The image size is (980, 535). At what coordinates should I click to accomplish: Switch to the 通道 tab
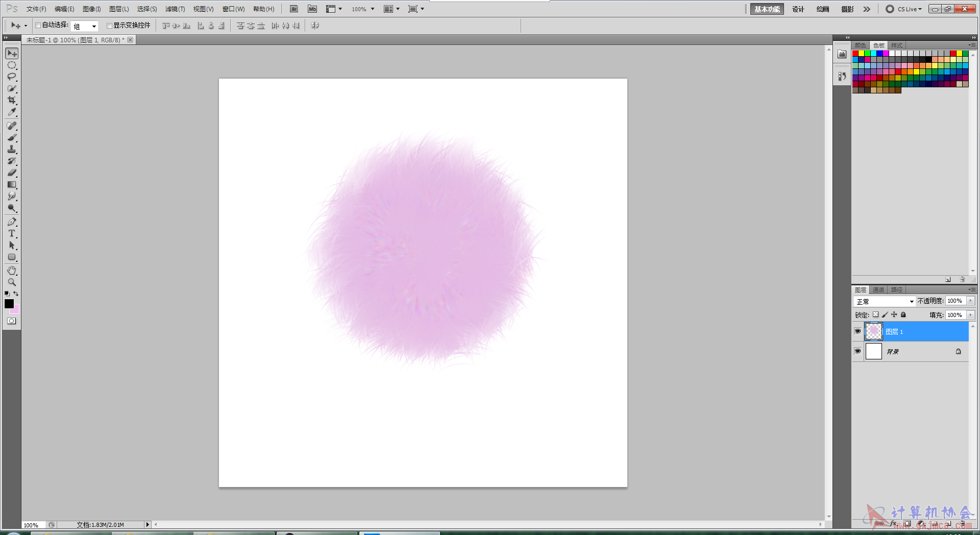pos(878,289)
